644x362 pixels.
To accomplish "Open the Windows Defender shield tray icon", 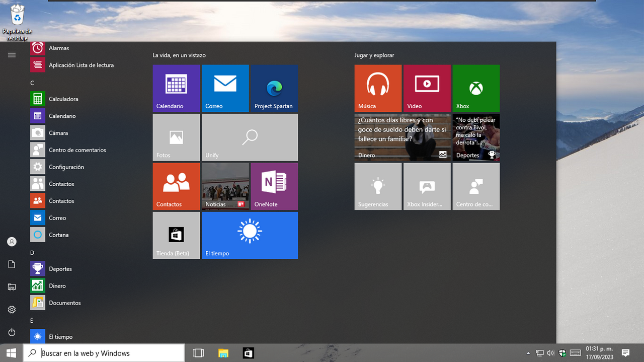I will tap(563, 353).
